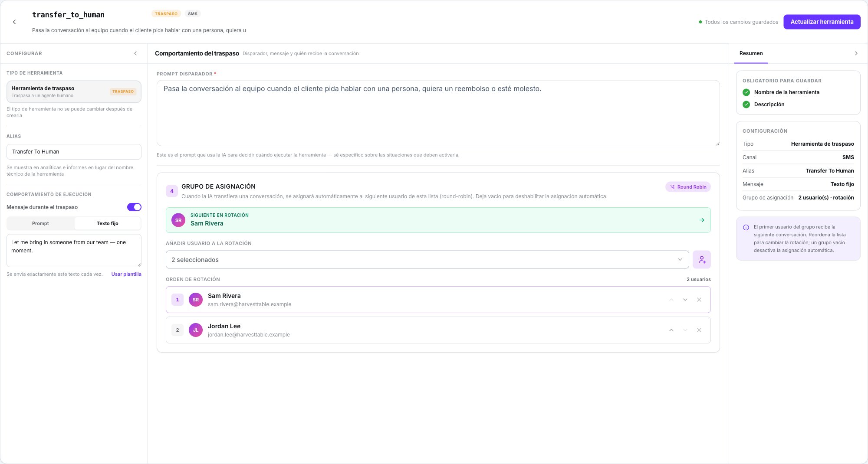Image resolution: width=868 pixels, height=464 pixels.
Task: Click the fixed handoff message text area
Action: 74,251
